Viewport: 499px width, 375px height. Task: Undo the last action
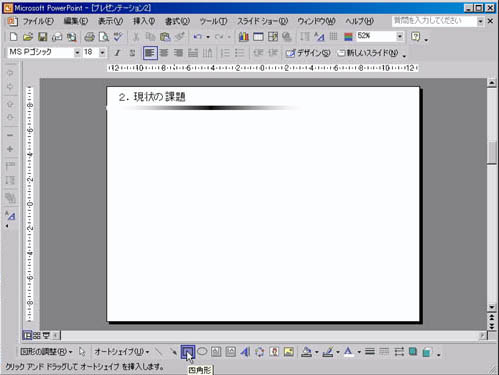coord(198,37)
